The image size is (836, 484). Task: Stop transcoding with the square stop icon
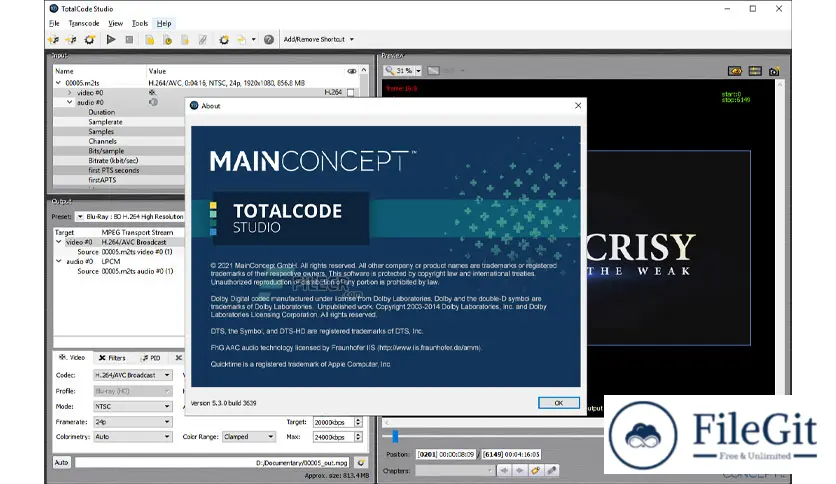pyautogui.click(x=129, y=39)
